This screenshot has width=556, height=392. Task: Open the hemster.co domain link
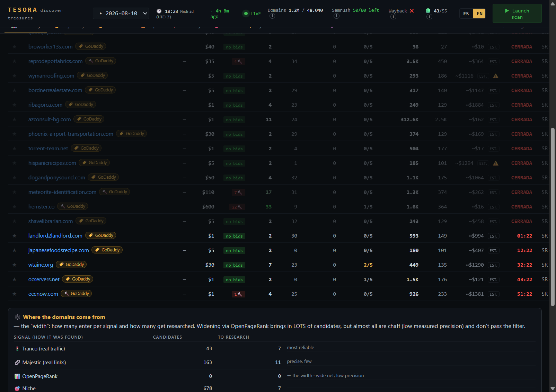coord(42,206)
